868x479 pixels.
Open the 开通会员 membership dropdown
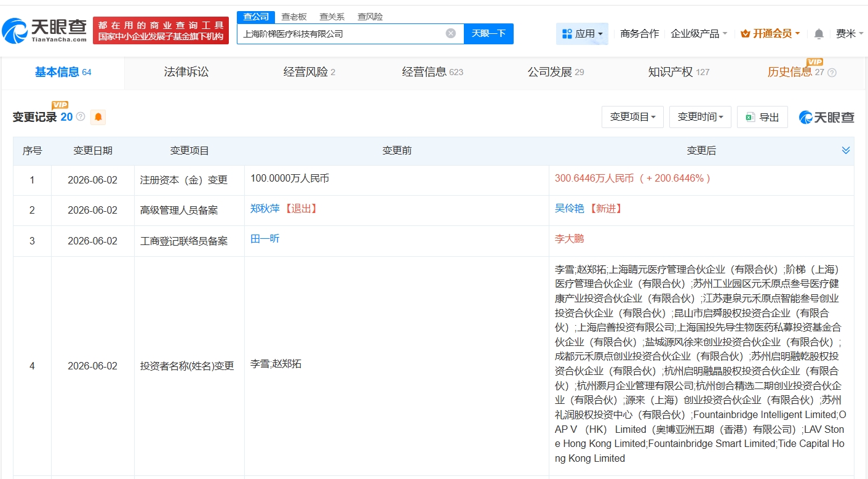pos(770,34)
